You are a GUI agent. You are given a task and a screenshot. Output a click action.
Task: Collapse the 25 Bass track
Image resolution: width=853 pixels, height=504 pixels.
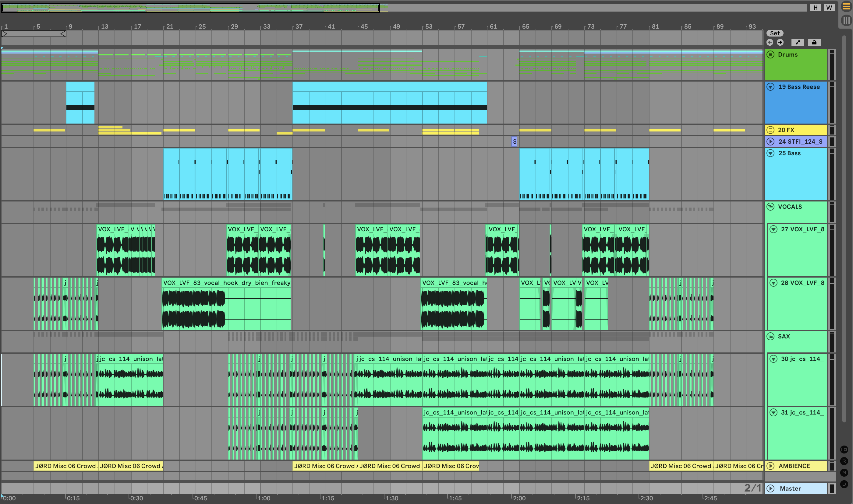[770, 153]
